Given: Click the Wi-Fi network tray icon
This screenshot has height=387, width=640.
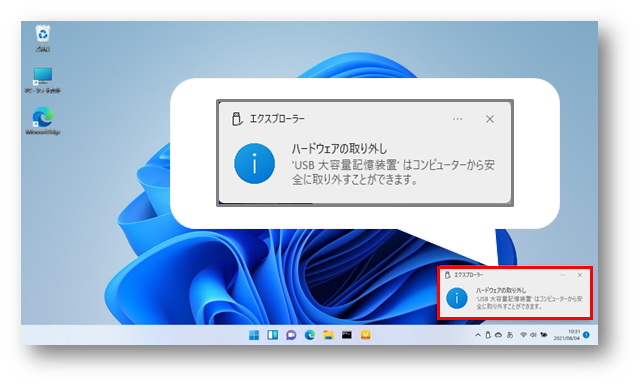Looking at the screenshot, I should pos(523,335).
